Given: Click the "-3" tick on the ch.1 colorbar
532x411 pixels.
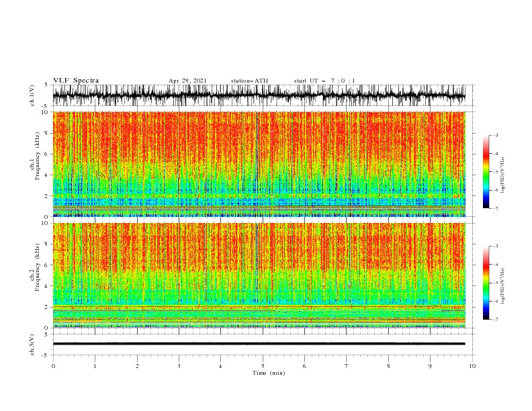Looking at the screenshot, I should 495,135.
